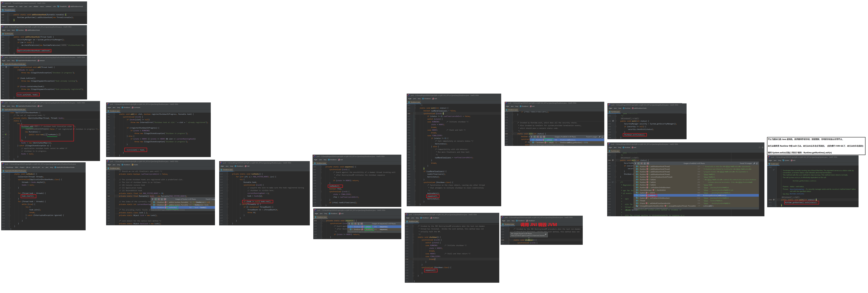Select Shutdown add usage 'hooks[slot] = hook' line 107

(183, 205)
